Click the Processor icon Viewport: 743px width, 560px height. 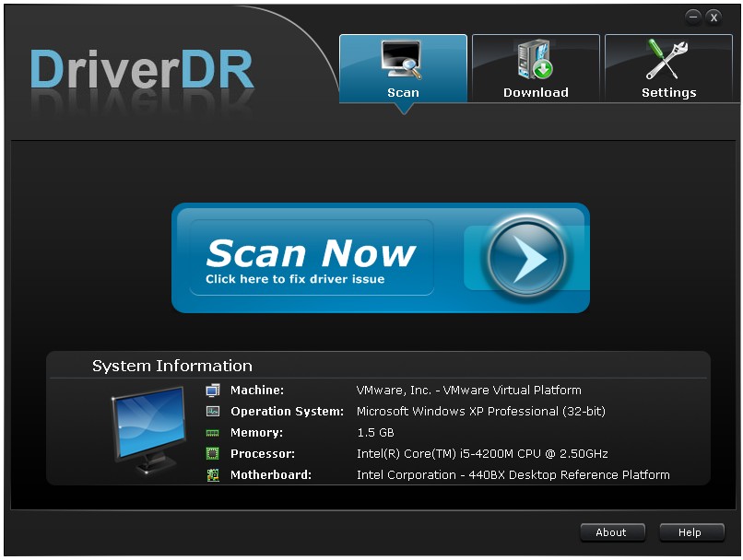click(213, 453)
